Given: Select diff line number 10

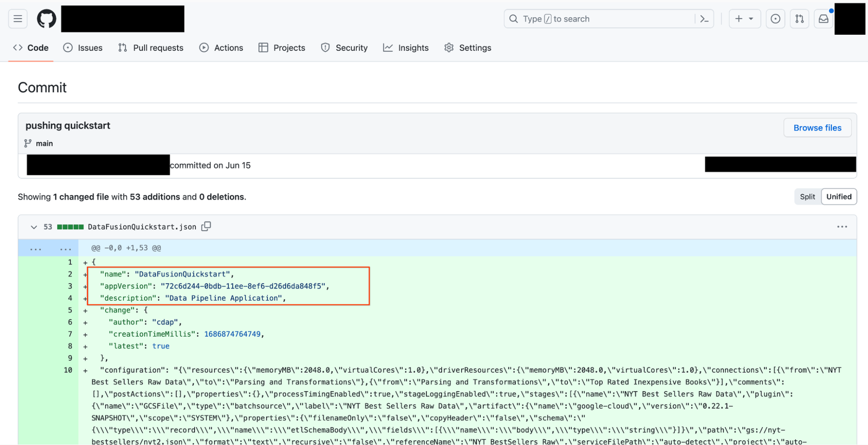Looking at the screenshot, I should (x=68, y=370).
